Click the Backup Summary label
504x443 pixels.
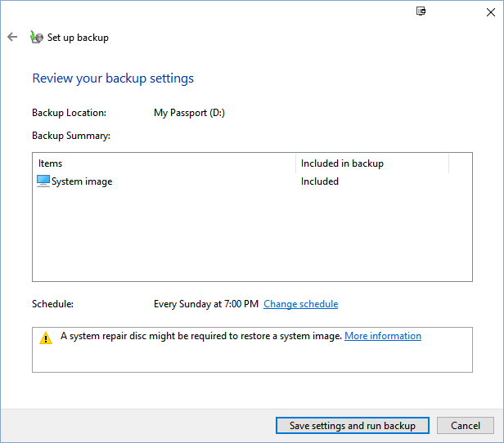pyautogui.click(x=70, y=136)
